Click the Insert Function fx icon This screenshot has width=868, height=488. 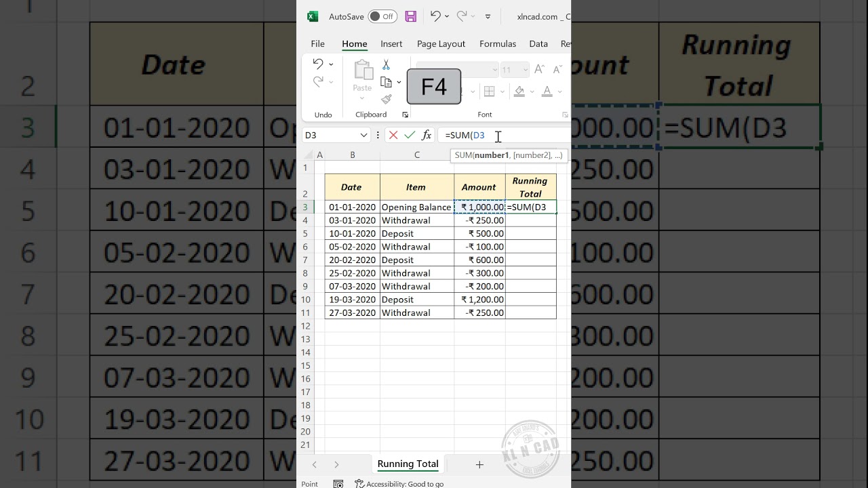tap(427, 135)
